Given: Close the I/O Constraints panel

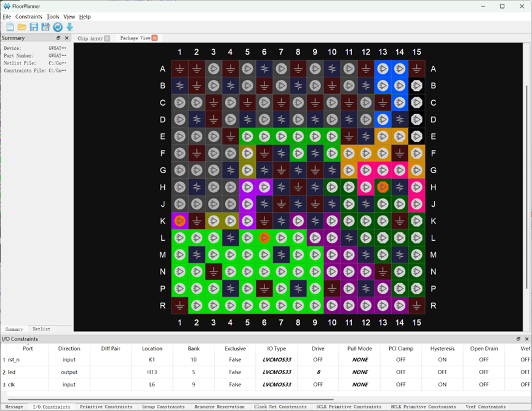Looking at the screenshot, I should 527,339.
